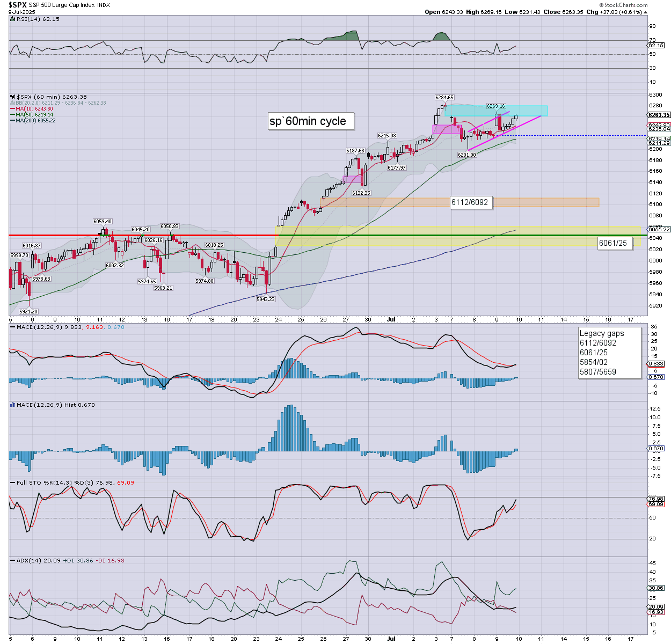Click the Full STO panel icon
The height and width of the screenshot is (644, 671).
coord(13,482)
